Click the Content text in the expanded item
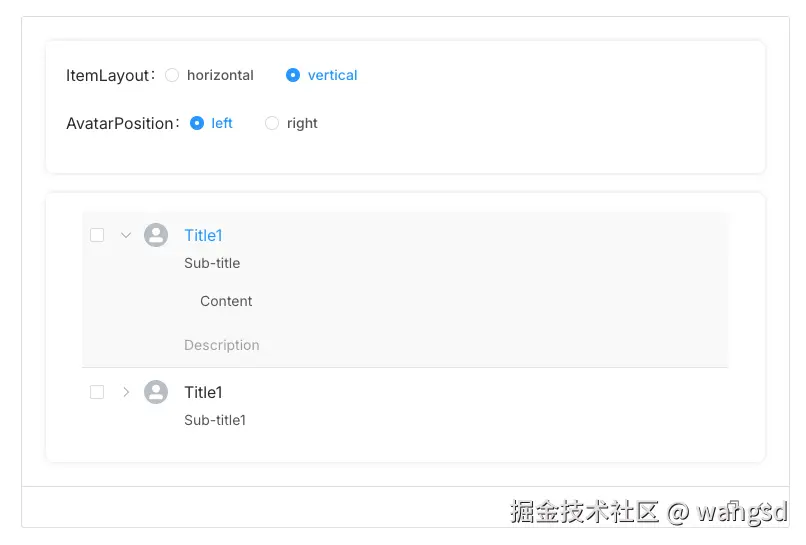This screenshot has height=545, width=806. pos(226,301)
